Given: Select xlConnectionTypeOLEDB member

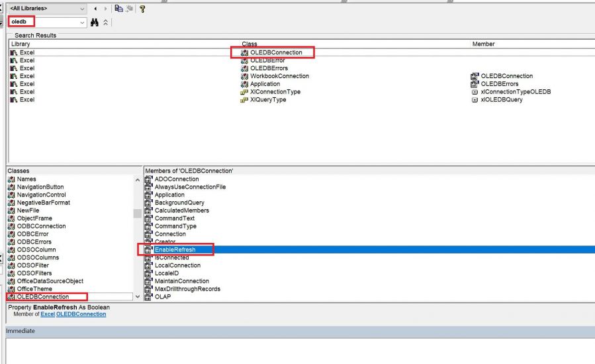Looking at the screenshot, I should (x=516, y=92).
